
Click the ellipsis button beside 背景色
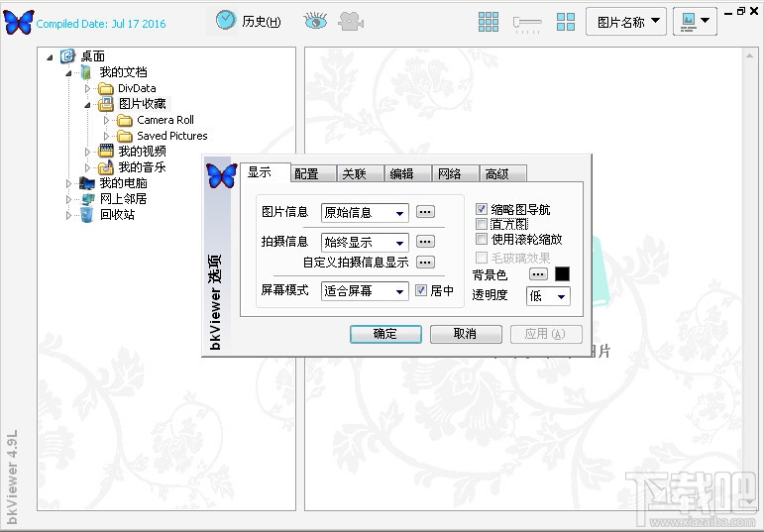click(538, 274)
